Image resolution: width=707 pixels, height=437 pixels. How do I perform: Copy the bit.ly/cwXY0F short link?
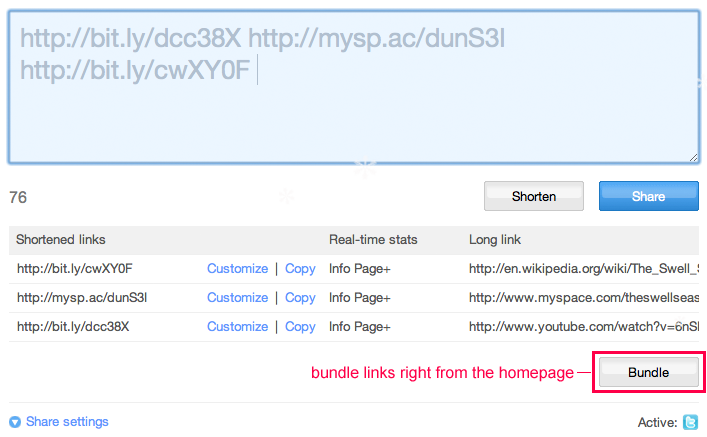300,269
